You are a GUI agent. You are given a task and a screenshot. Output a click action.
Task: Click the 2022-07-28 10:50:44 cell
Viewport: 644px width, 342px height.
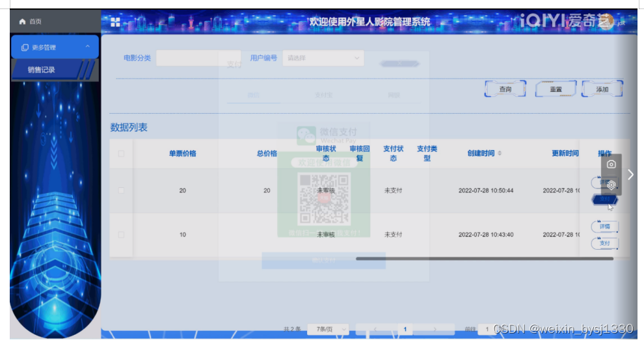tap(486, 191)
